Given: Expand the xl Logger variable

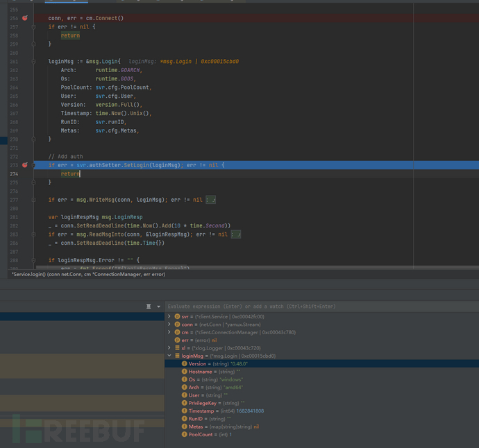Looking at the screenshot, I should tap(169, 348).
